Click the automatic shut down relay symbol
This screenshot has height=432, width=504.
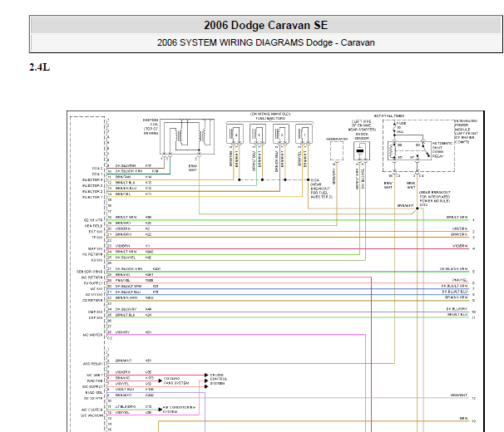(409, 150)
